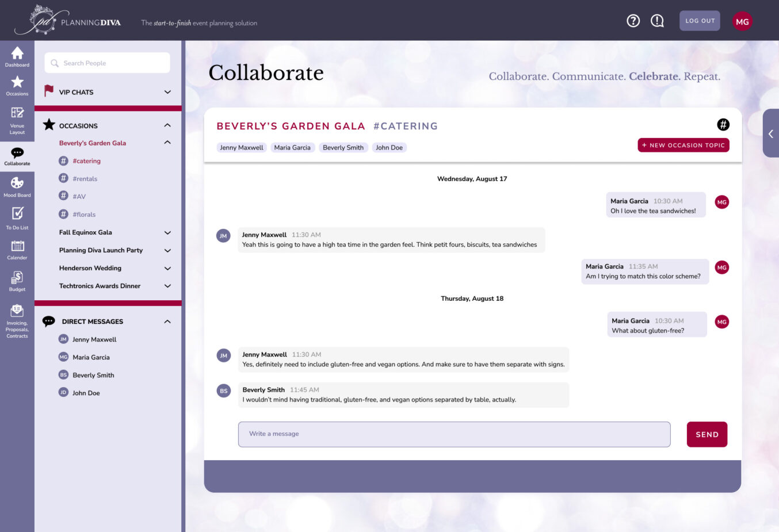Viewport: 779px width, 532px height.
Task: Click the Send message button
Action: [x=707, y=434]
